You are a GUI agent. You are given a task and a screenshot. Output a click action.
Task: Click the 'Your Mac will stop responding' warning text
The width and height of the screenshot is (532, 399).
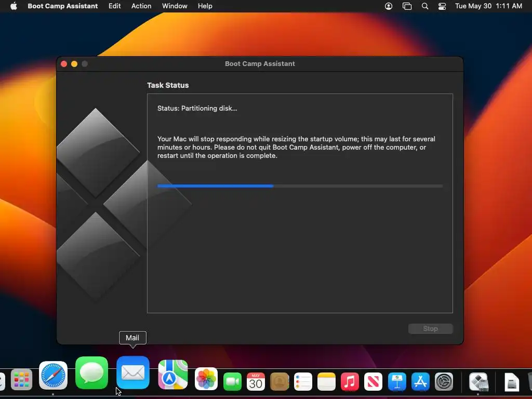(296, 147)
